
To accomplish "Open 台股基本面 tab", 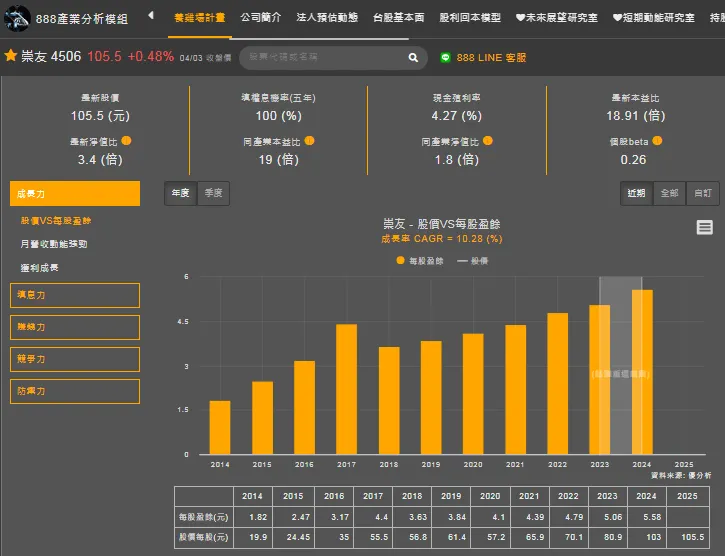I will (399, 18).
